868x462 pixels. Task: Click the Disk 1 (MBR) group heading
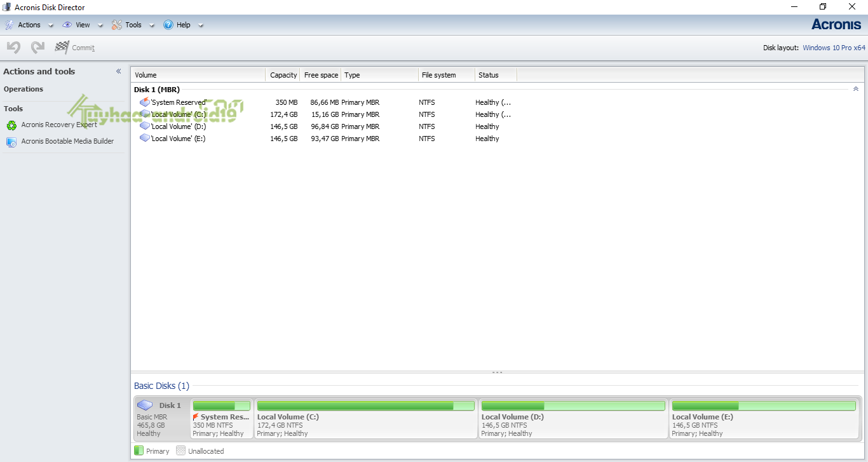coord(157,90)
